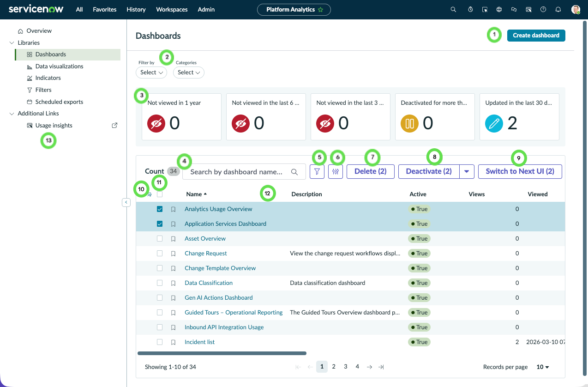Open the Favorites menu

click(105, 9)
